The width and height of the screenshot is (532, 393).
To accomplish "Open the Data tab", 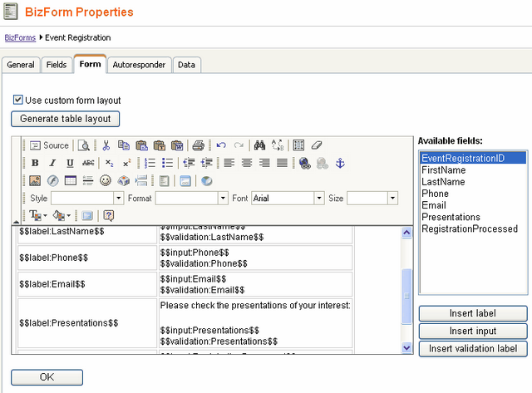I will (186, 65).
